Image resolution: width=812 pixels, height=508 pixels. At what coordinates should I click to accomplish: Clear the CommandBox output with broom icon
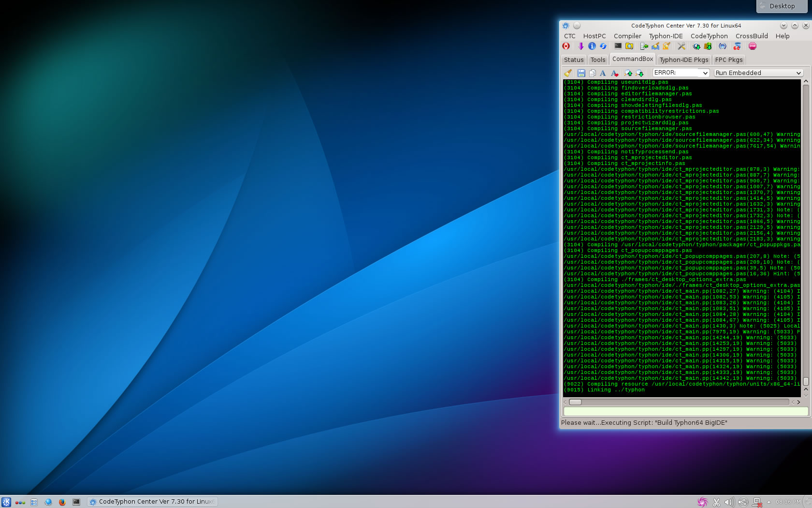568,73
